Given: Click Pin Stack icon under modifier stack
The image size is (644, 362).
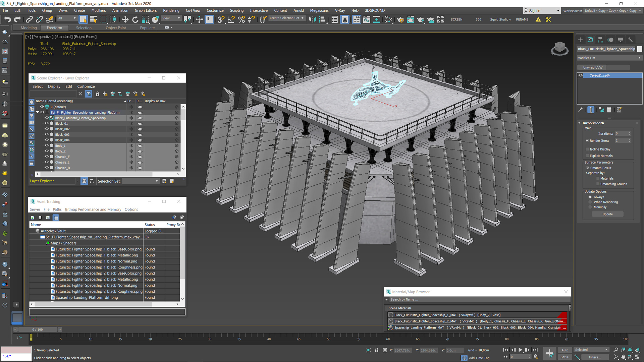Looking at the screenshot, I should [581, 110].
